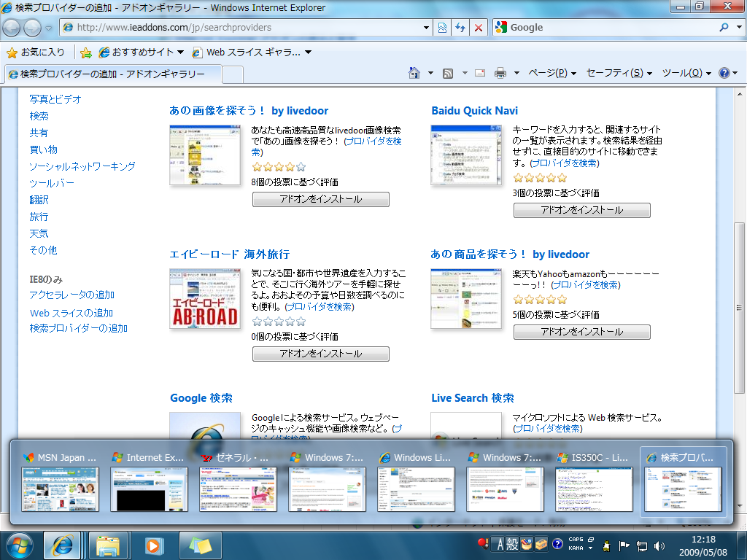
Task: Click the Add to Favorites Bar star icon
Action: 86,52
